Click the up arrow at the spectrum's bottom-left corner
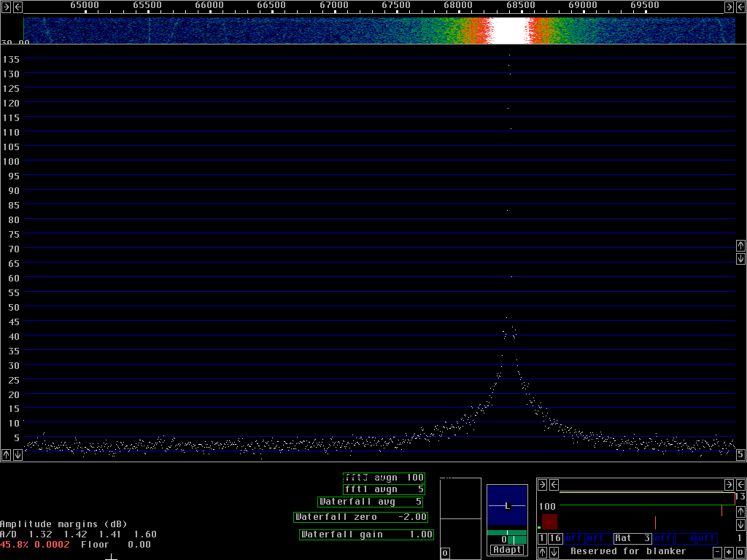 pyautogui.click(x=6, y=454)
